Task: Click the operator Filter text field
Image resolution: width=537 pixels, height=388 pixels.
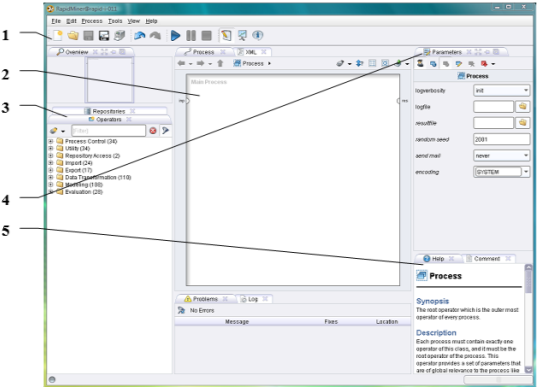Action: [x=108, y=131]
